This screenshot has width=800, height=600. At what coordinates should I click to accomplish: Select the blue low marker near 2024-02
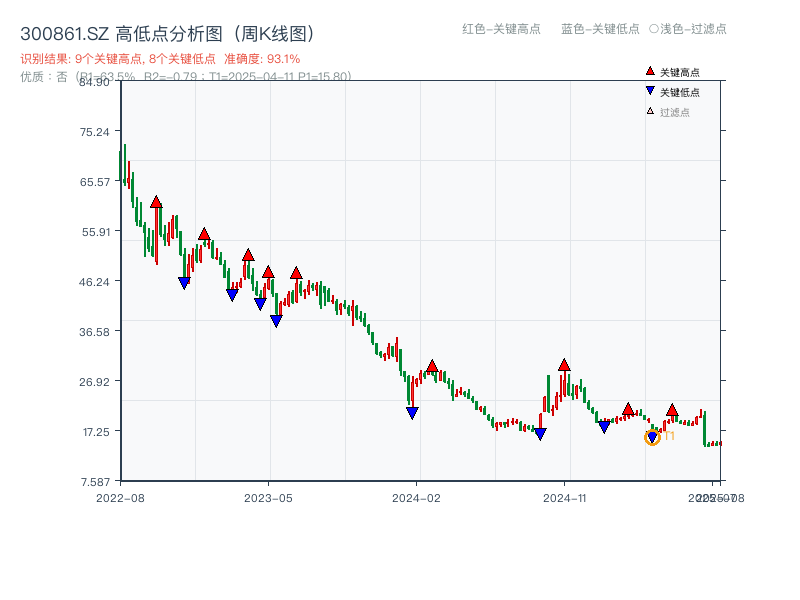[x=411, y=412]
